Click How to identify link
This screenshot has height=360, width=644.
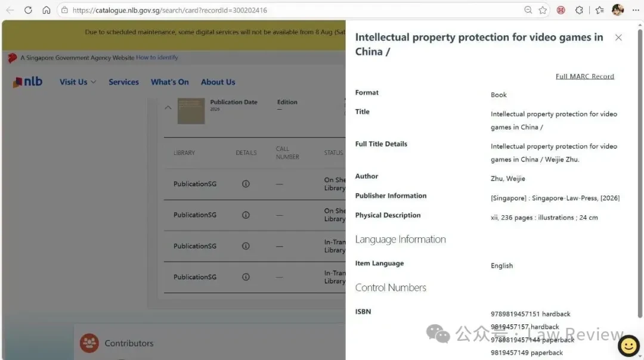[x=157, y=57]
